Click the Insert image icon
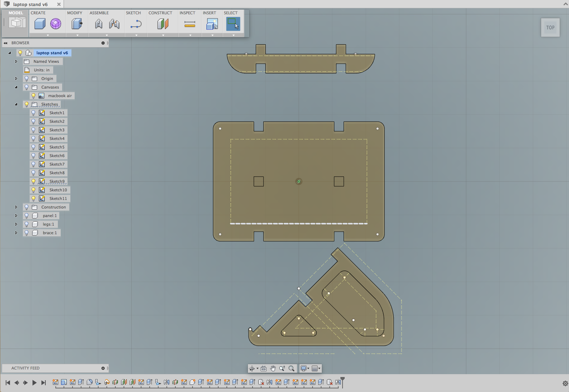The width and height of the screenshot is (569, 392). click(x=212, y=24)
